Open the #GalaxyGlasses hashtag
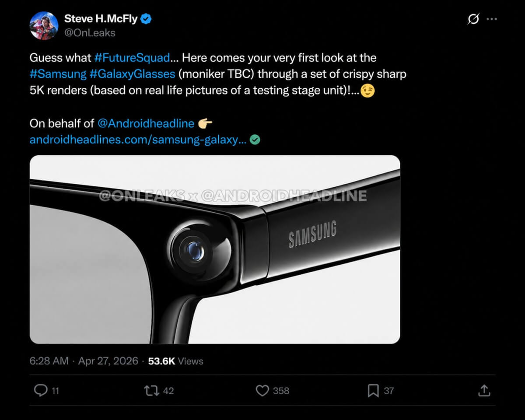Screen dimensions: 525x420 pos(132,74)
